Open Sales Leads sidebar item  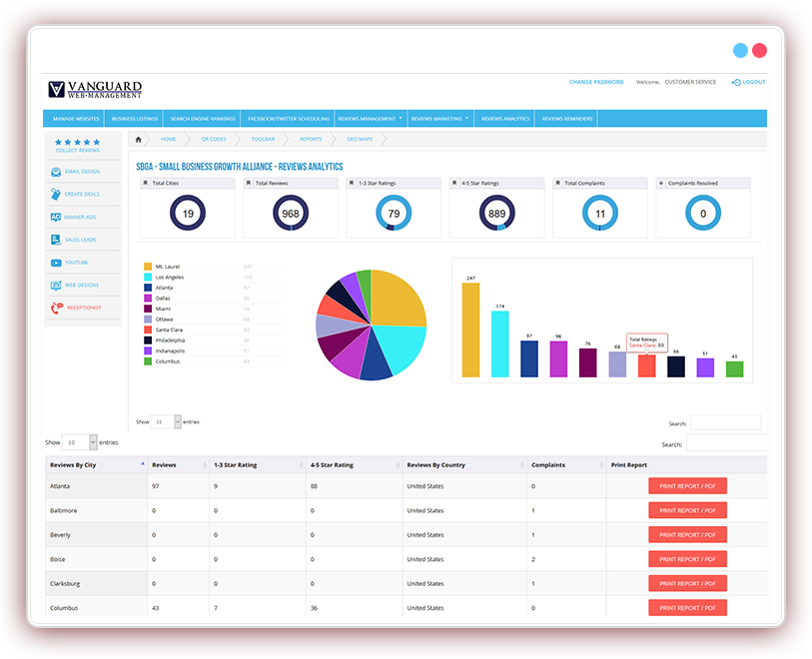(56, 240)
